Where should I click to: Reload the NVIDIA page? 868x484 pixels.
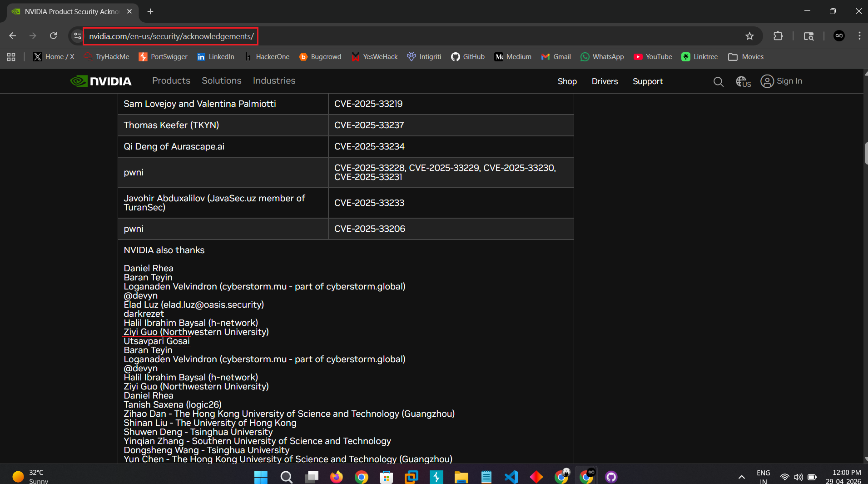coord(54,36)
